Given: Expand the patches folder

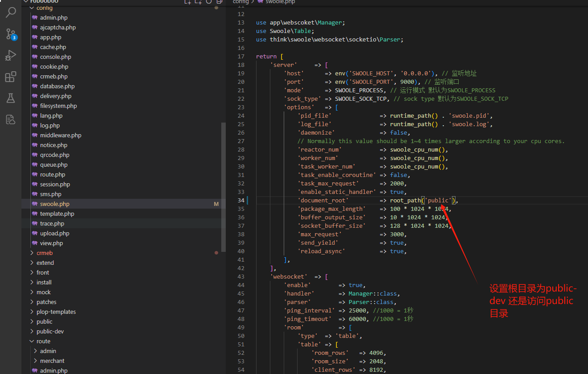Looking at the screenshot, I should (x=46, y=302).
